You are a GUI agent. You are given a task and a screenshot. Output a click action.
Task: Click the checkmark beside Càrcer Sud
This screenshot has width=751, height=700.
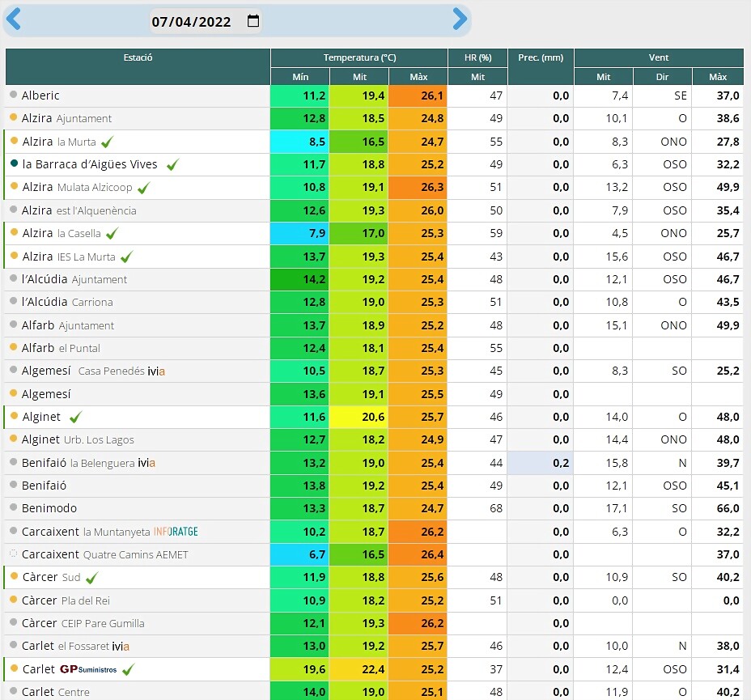[x=92, y=578]
